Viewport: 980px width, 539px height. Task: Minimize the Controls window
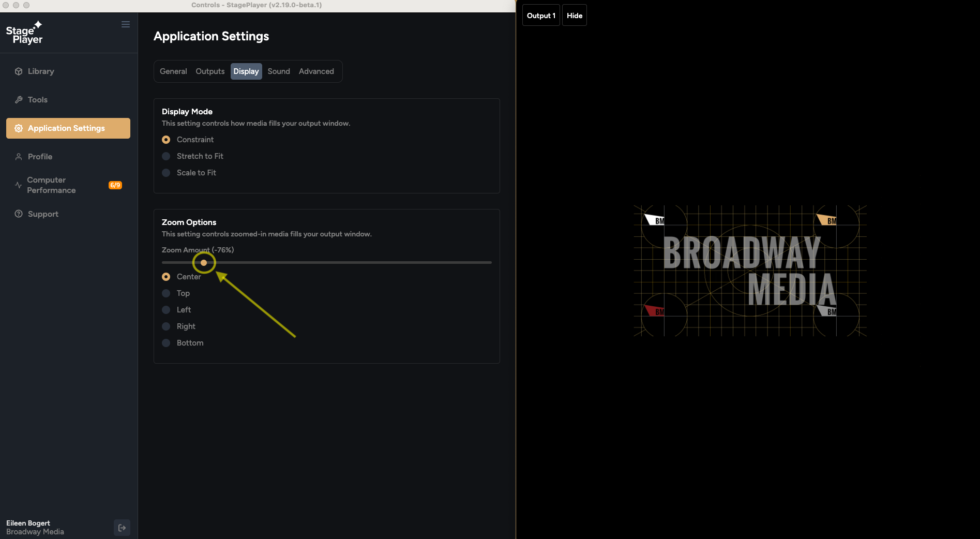pyautogui.click(x=16, y=5)
